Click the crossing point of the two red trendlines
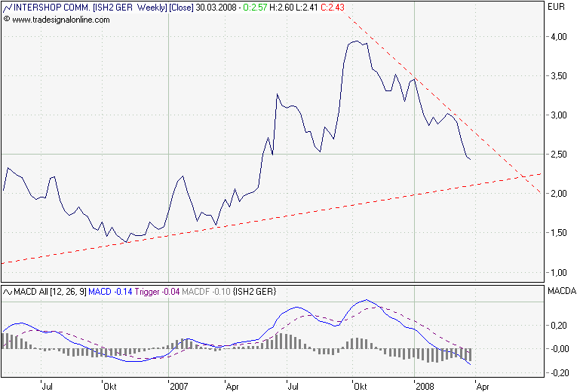This screenshot has height=392, width=580. tap(524, 176)
